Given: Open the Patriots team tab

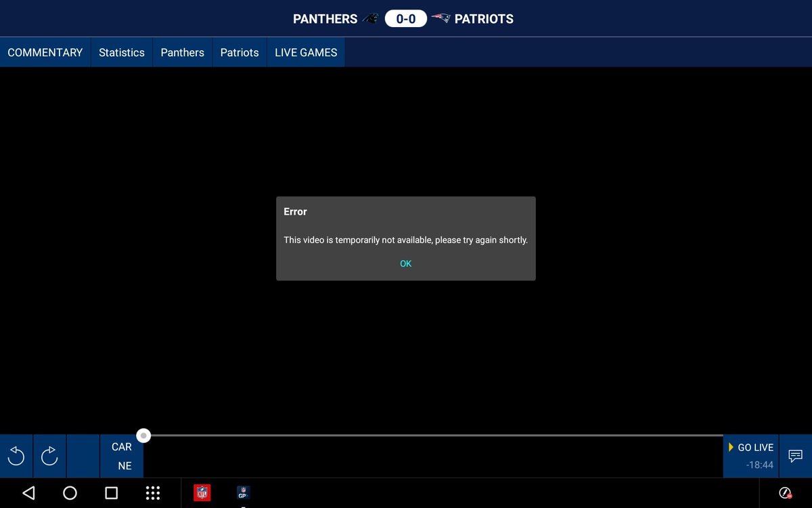Looking at the screenshot, I should [240, 52].
